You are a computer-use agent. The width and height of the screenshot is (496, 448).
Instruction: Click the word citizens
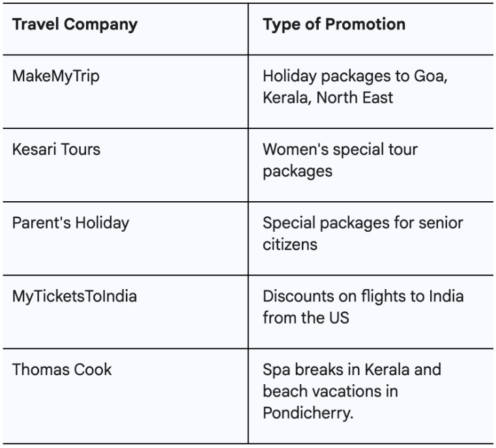click(290, 245)
